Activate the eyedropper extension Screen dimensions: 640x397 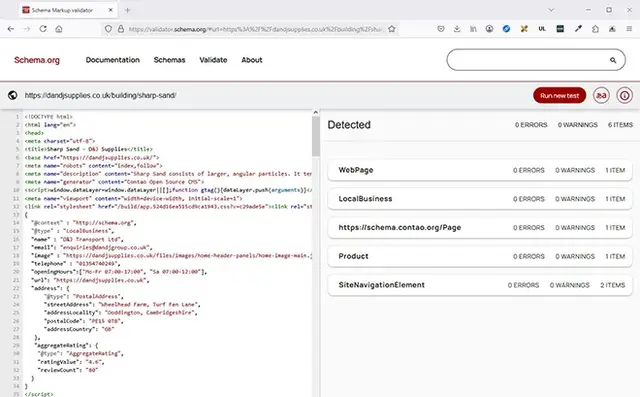pyautogui.click(x=578, y=29)
